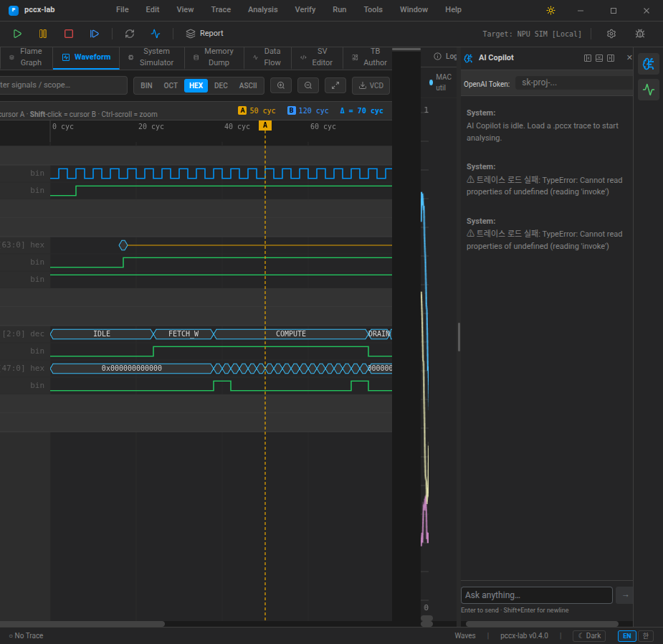
Task: Open the Trace menu
Action: click(x=221, y=10)
